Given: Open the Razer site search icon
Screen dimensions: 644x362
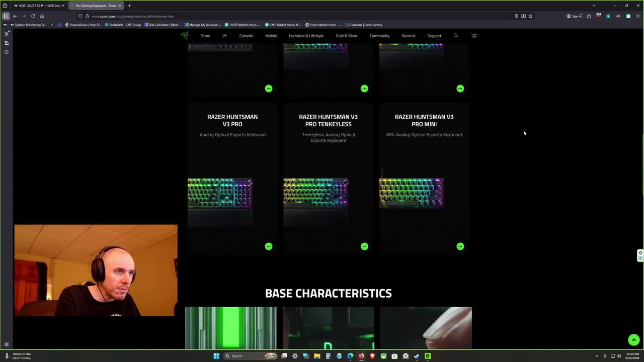Looking at the screenshot, I should coord(456,36).
